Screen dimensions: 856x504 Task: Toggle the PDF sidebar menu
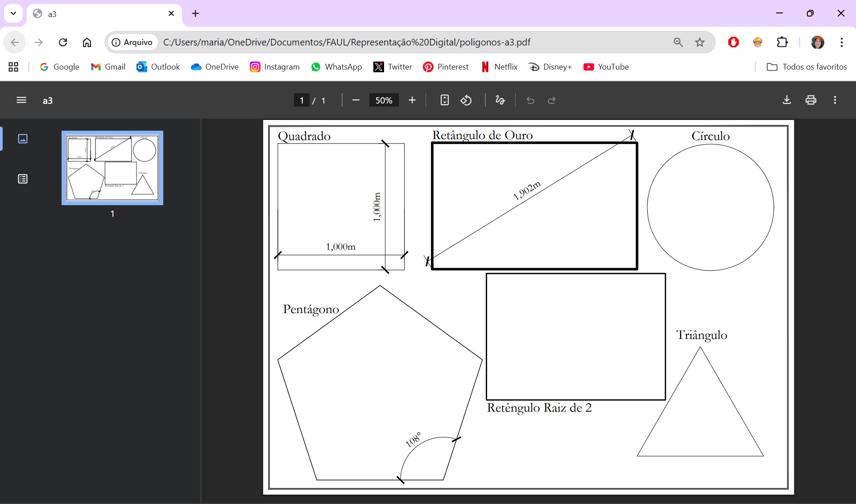21,100
